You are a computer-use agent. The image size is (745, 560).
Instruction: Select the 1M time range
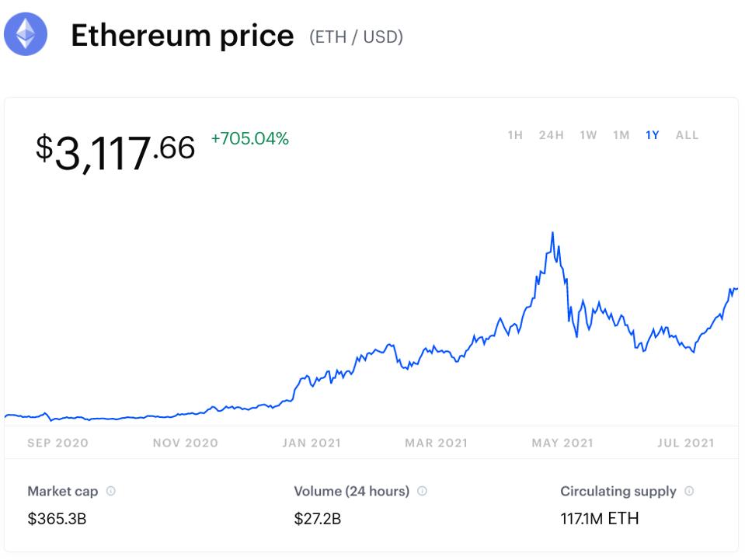tap(621, 135)
